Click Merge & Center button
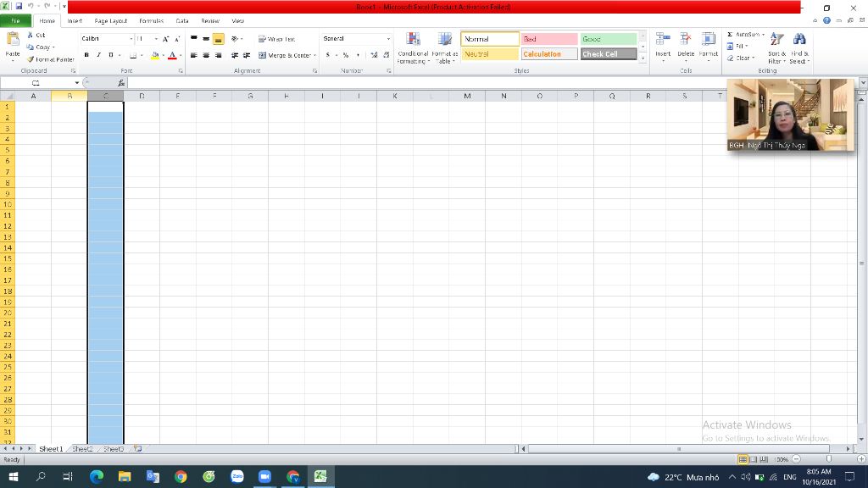 click(284, 55)
